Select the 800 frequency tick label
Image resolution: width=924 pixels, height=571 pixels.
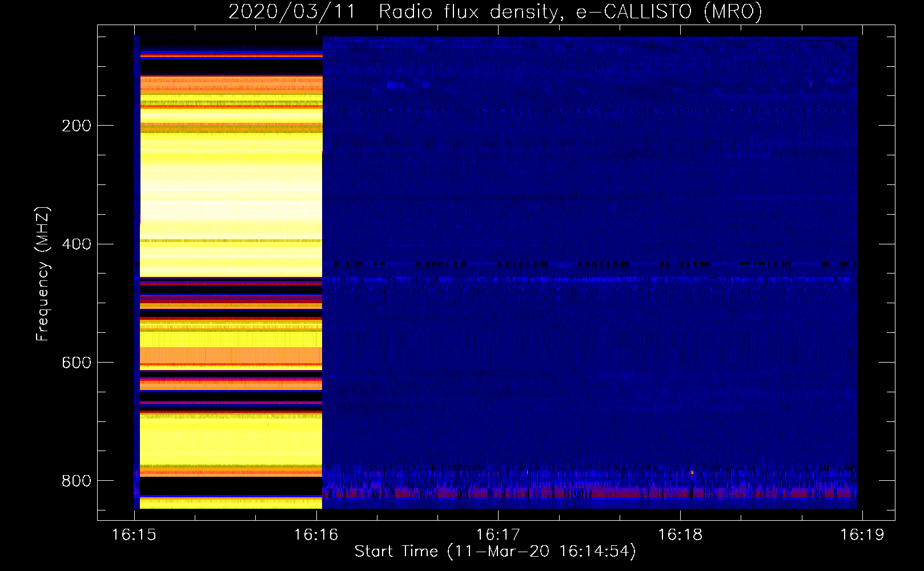(77, 481)
